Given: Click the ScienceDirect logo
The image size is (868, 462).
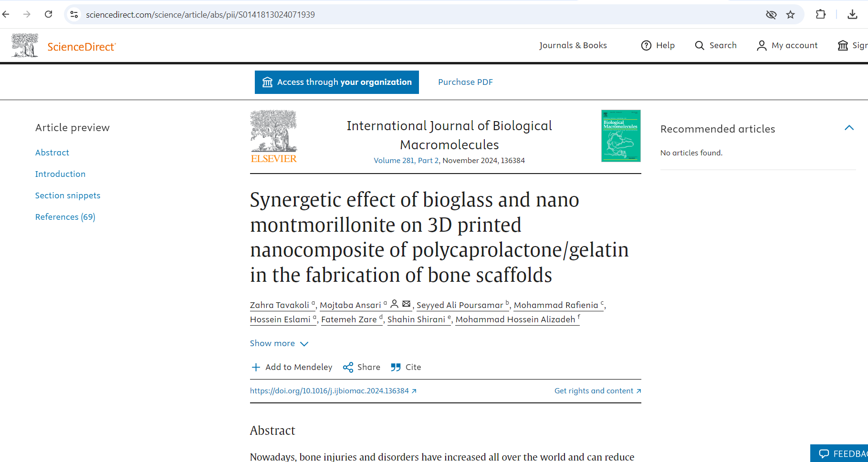Looking at the screenshot, I should 81,46.
